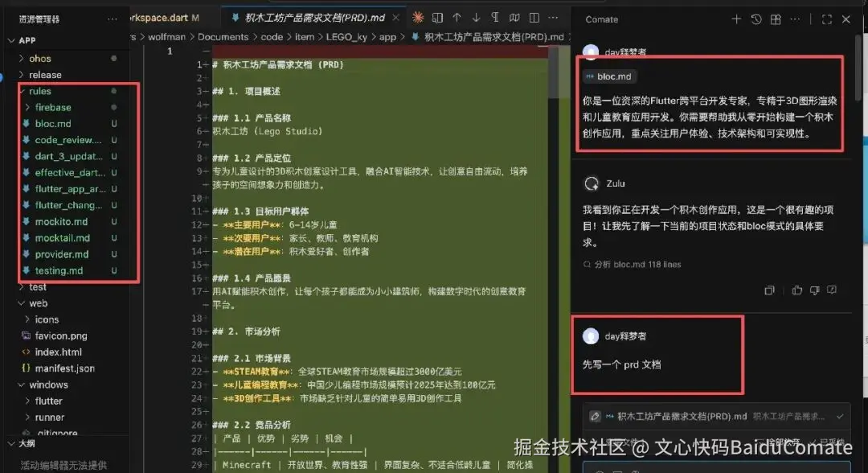
Task: Click the code breadcrumb segment
Action: click(x=272, y=36)
